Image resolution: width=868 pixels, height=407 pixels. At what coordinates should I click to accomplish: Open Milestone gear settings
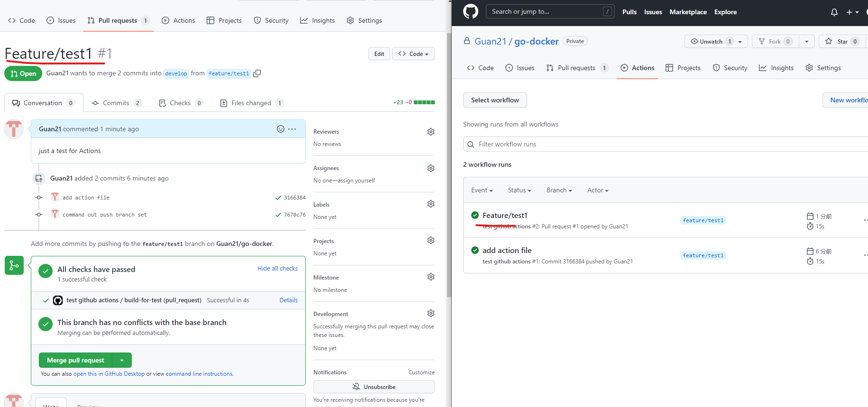click(x=431, y=277)
